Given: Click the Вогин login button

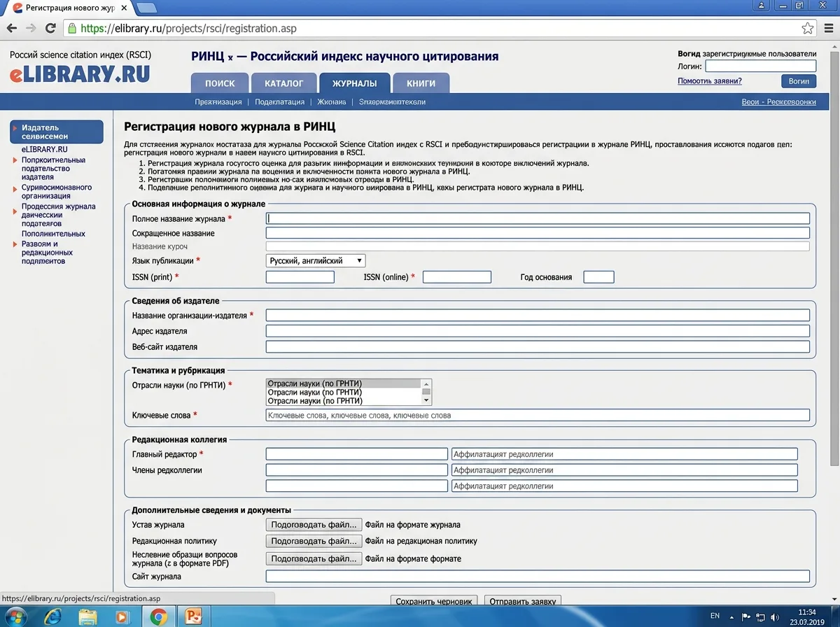Looking at the screenshot, I should pyautogui.click(x=799, y=81).
